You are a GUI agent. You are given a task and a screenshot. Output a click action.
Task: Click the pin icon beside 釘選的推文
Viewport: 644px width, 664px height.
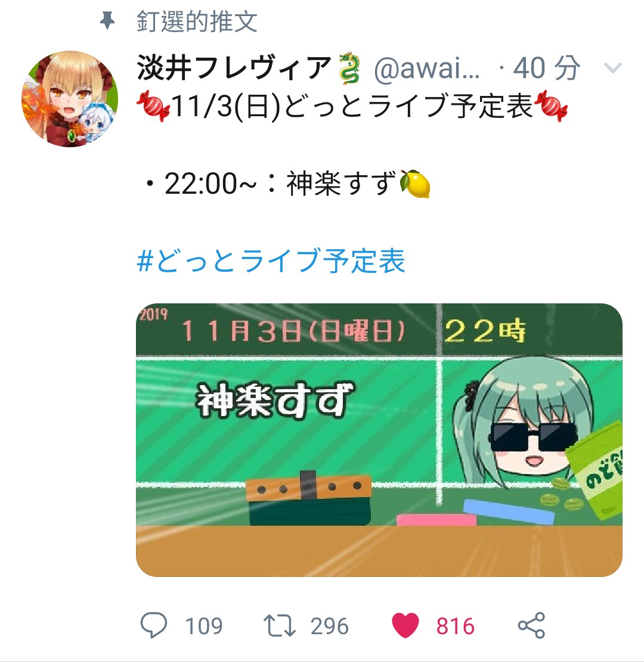pyautogui.click(x=107, y=21)
